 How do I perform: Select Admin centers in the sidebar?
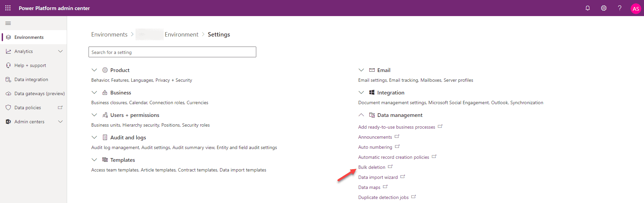34,122
